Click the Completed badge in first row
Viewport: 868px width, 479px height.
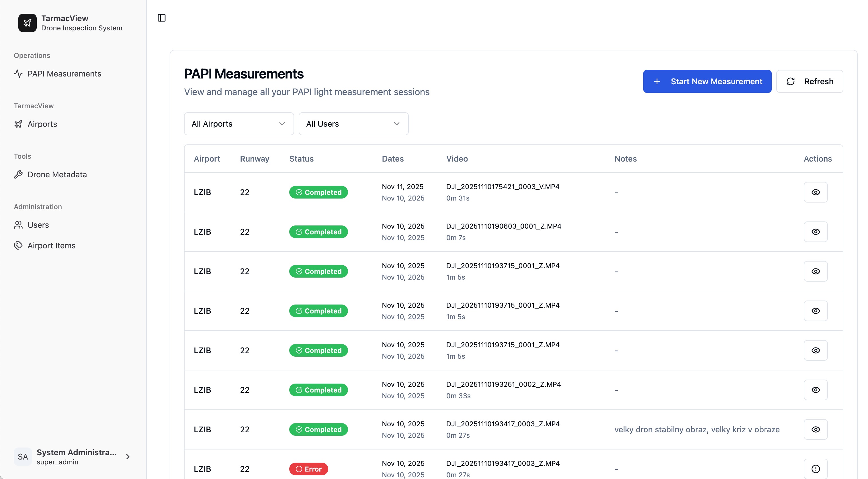(x=318, y=192)
